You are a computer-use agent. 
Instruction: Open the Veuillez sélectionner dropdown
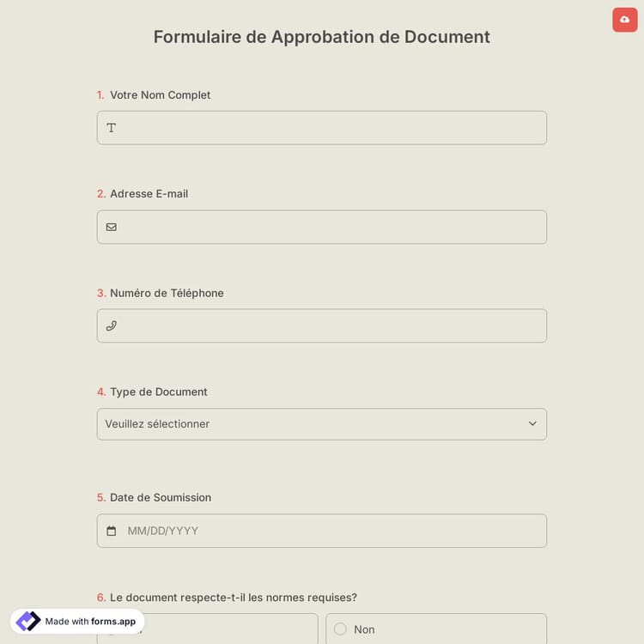coord(309,424)
